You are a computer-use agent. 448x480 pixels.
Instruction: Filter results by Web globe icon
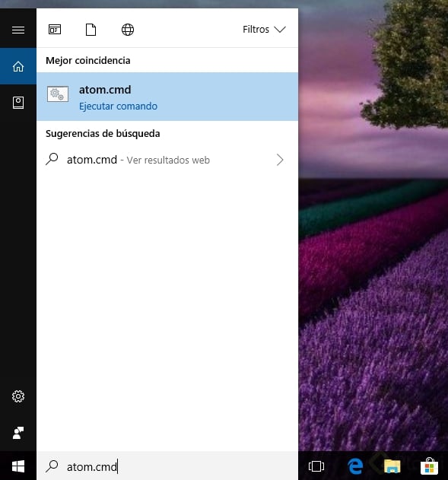pos(128,30)
